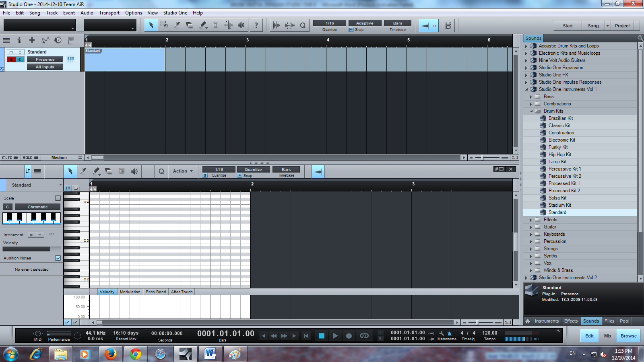Open the Studio One menu

175,12
